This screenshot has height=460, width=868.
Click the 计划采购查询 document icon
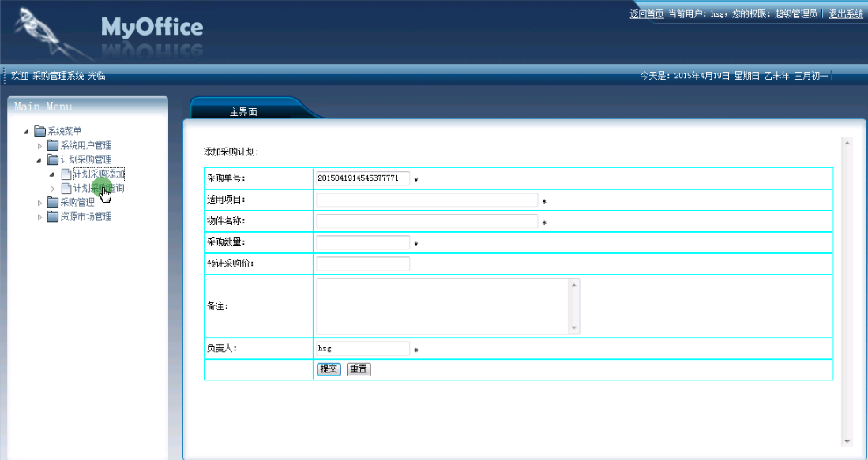click(x=66, y=188)
